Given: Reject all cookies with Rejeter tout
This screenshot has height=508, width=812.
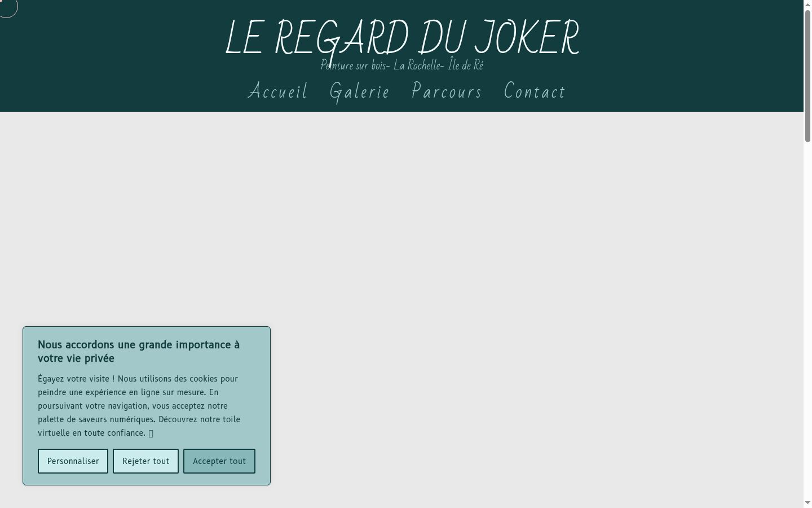Looking at the screenshot, I should point(145,461).
